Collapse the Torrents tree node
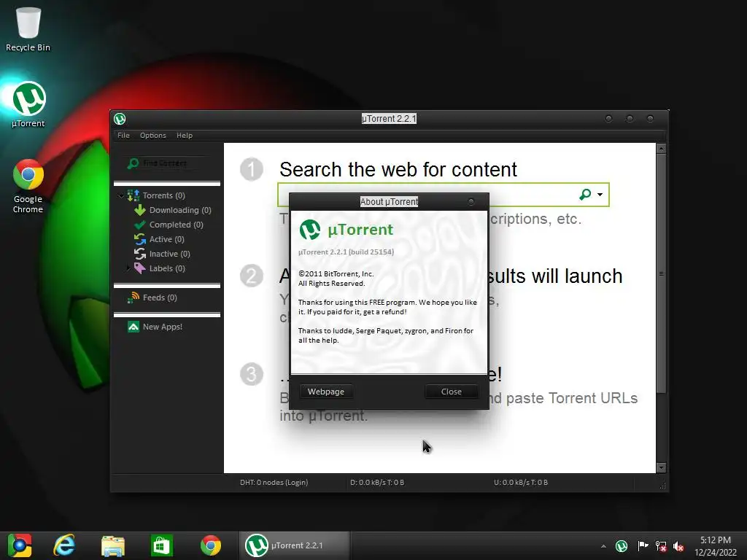747x560 pixels. (121, 195)
